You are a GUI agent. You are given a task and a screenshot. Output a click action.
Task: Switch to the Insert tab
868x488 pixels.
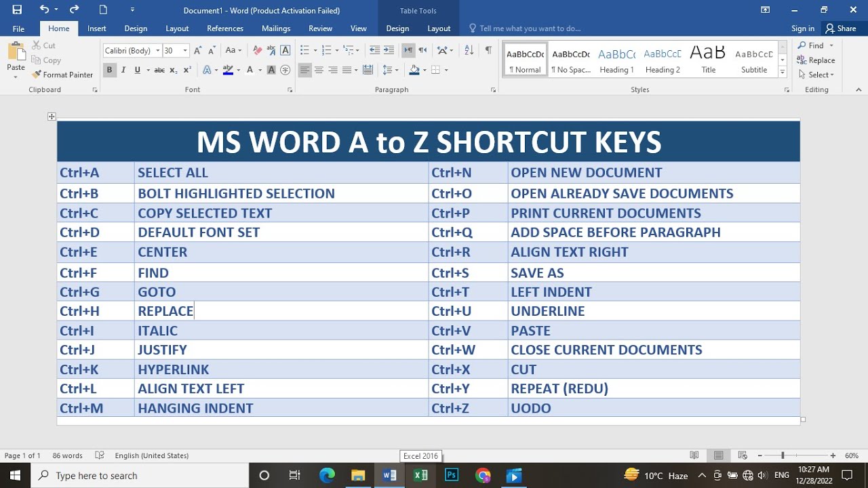click(97, 28)
